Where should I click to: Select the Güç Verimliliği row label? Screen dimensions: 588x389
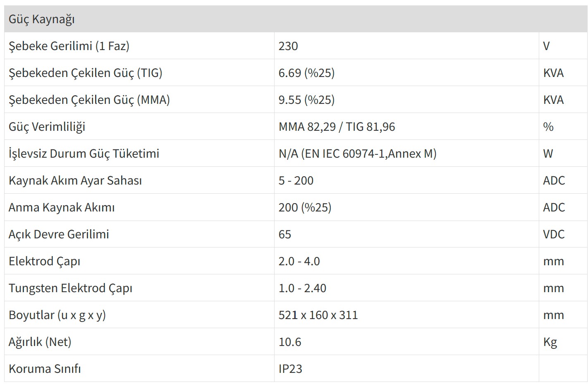tap(47, 127)
